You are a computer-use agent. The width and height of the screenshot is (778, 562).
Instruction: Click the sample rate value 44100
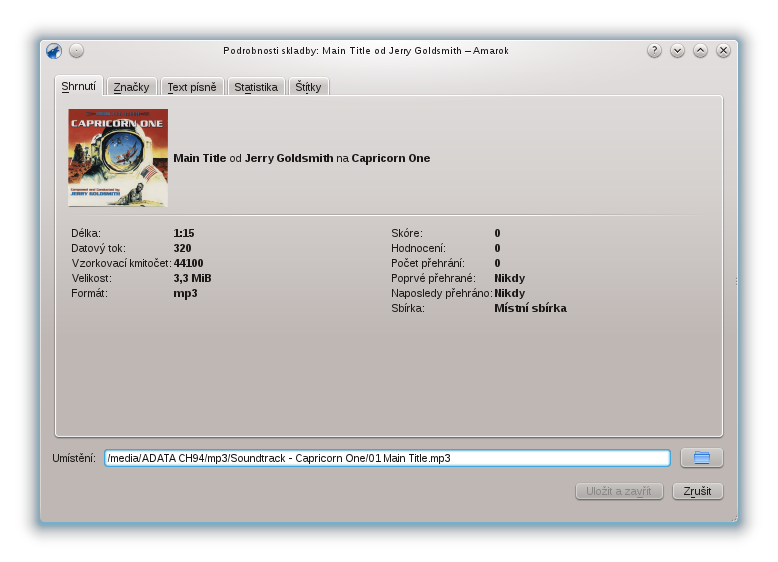[189, 263]
